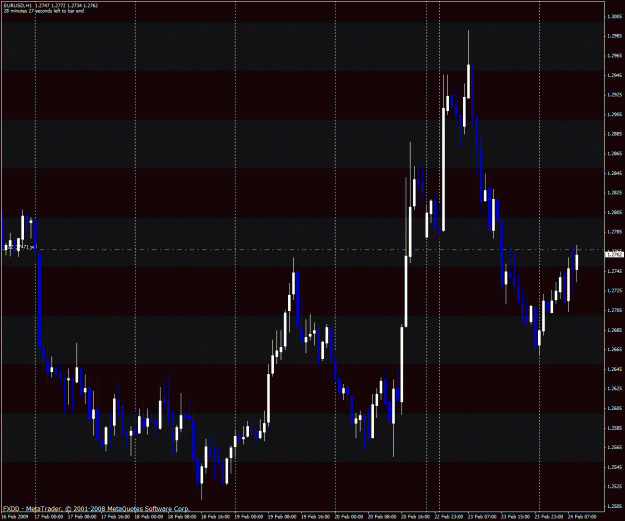Click the 1.2585 price axis label
Viewport: 625px width, 521px height.
pyautogui.click(x=614, y=428)
